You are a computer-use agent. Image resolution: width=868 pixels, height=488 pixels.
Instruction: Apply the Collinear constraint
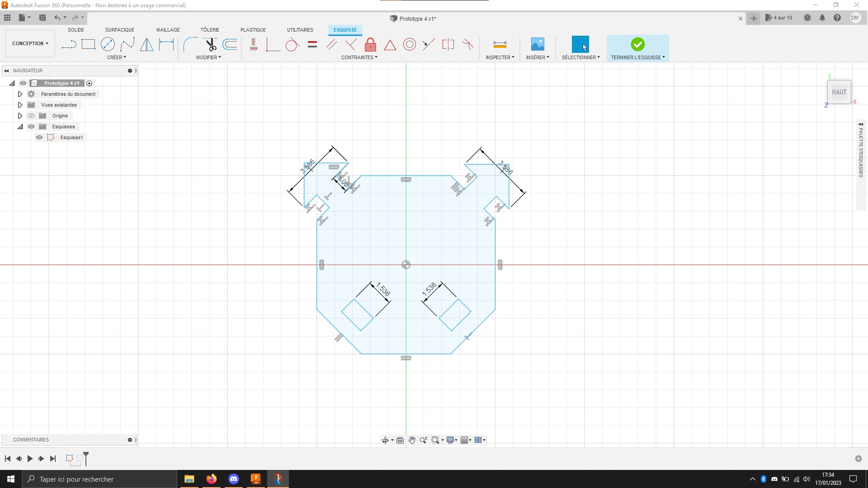pos(429,44)
